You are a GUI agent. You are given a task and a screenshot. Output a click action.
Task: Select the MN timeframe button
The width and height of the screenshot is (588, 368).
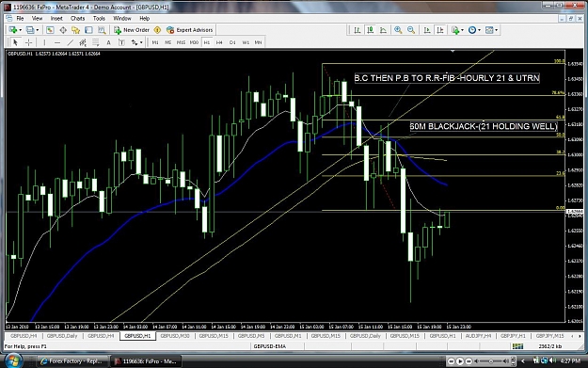click(258, 42)
